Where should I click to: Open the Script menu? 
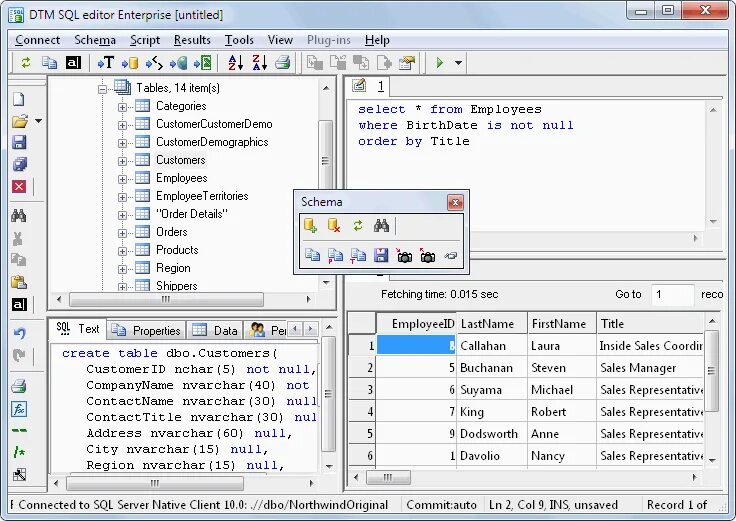click(x=145, y=40)
